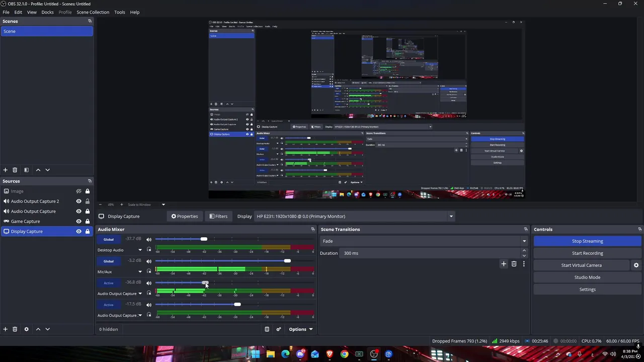The height and width of the screenshot is (362, 644).
Task: Open transition properties three-dot menu
Action: (x=524, y=264)
